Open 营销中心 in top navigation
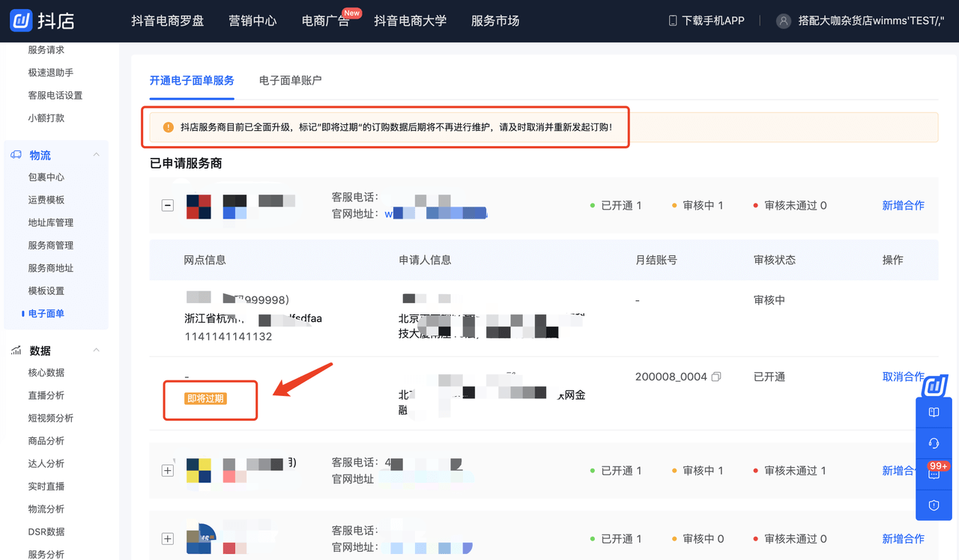This screenshot has width=959, height=560. [252, 21]
